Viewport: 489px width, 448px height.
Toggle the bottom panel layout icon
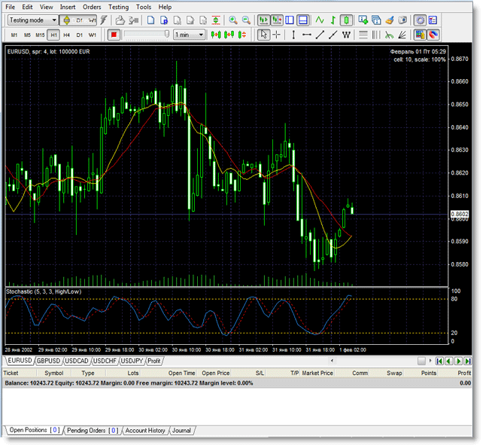(303, 20)
